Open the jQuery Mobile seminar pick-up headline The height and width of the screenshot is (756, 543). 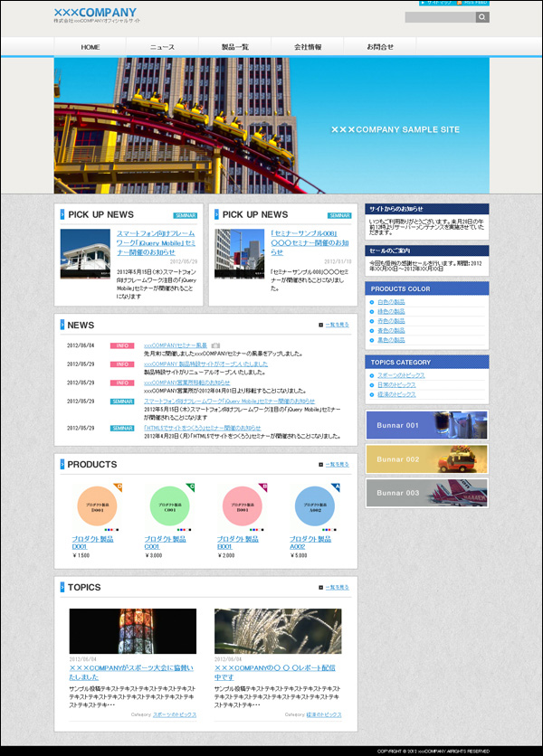coord(156,242)
